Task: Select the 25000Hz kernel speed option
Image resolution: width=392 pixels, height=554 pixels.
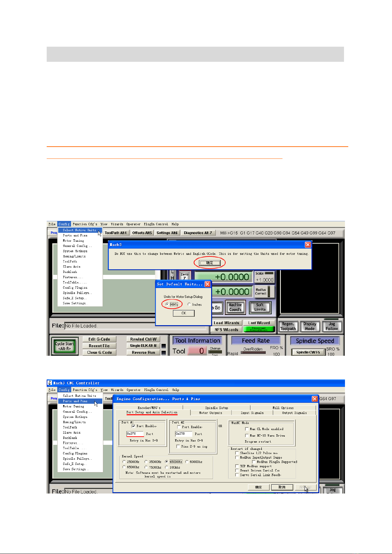Action: pos(124,462)
